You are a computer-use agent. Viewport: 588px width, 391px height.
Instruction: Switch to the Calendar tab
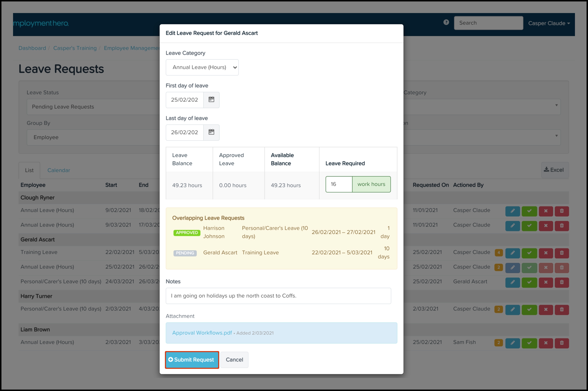(59, 170)
